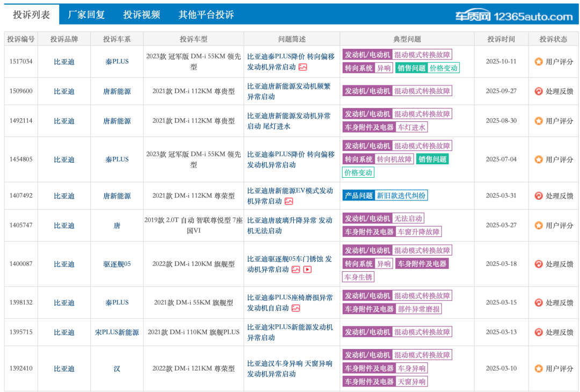Open complaint summary 比亚迪汉车身异响 天窗异响
This screenshot has height=392, width=580.
291,369
